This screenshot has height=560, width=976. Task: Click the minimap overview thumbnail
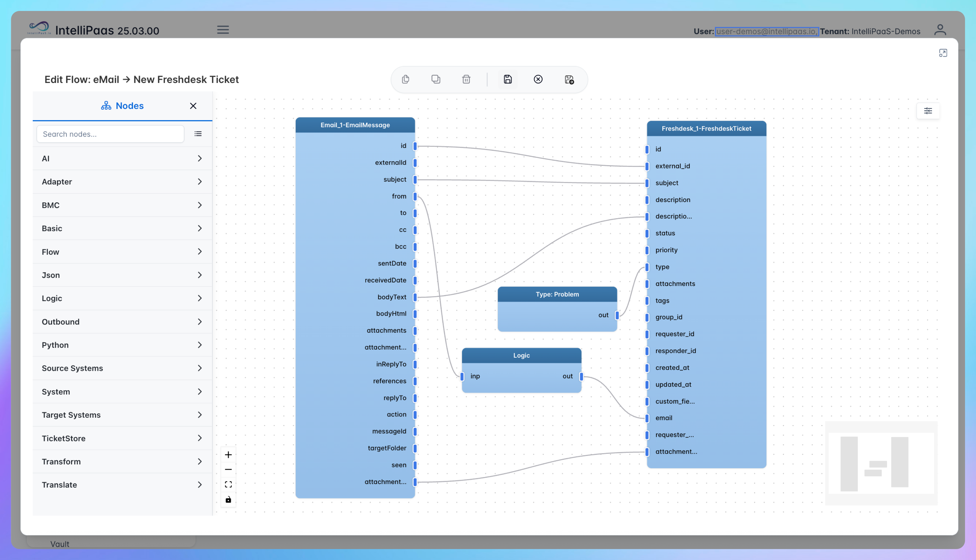881,463
